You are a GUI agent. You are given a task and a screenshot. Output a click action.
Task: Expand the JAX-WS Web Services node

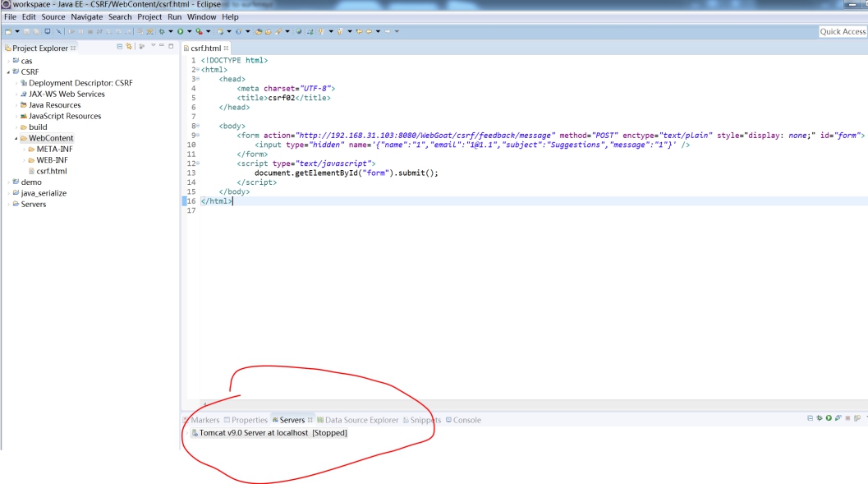point(16,94)
